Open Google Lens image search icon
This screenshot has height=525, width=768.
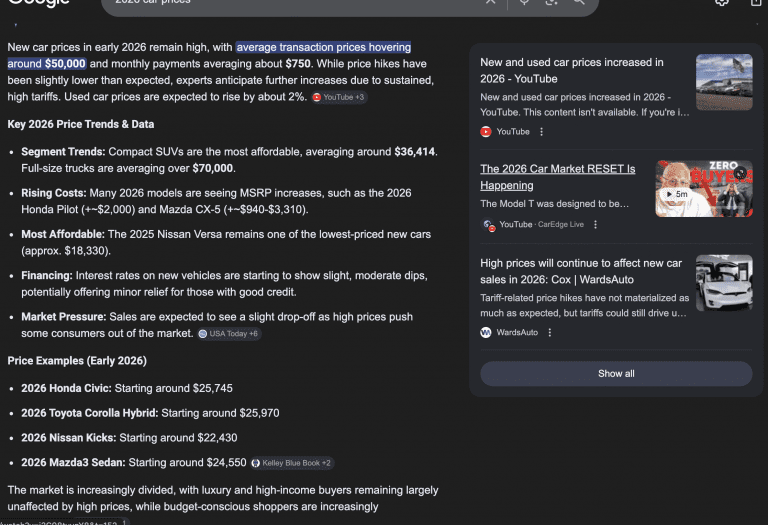click(551, 3)
